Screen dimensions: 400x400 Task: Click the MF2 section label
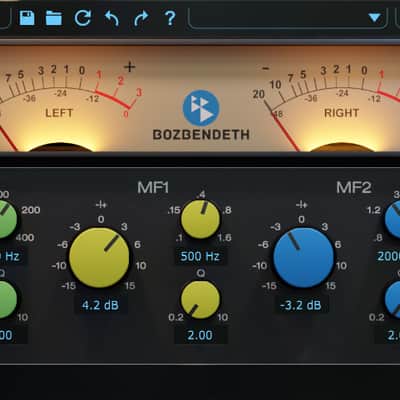click(x=354, y=188)
